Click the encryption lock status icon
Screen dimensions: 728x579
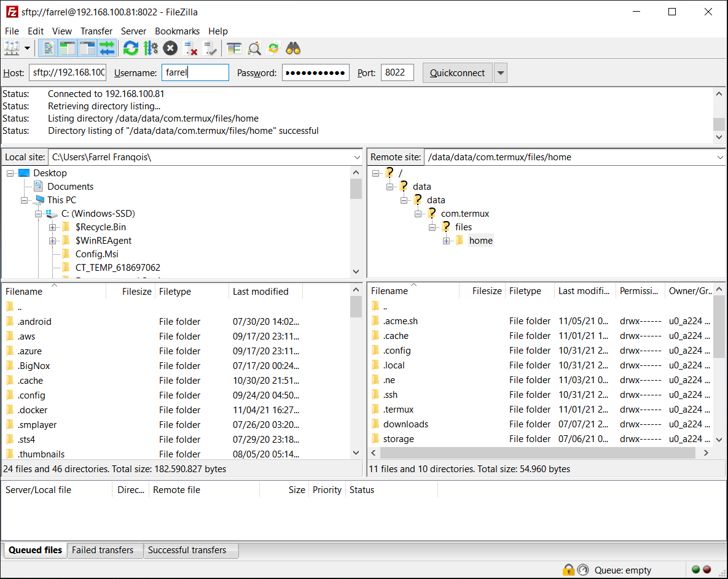[568, 570]
